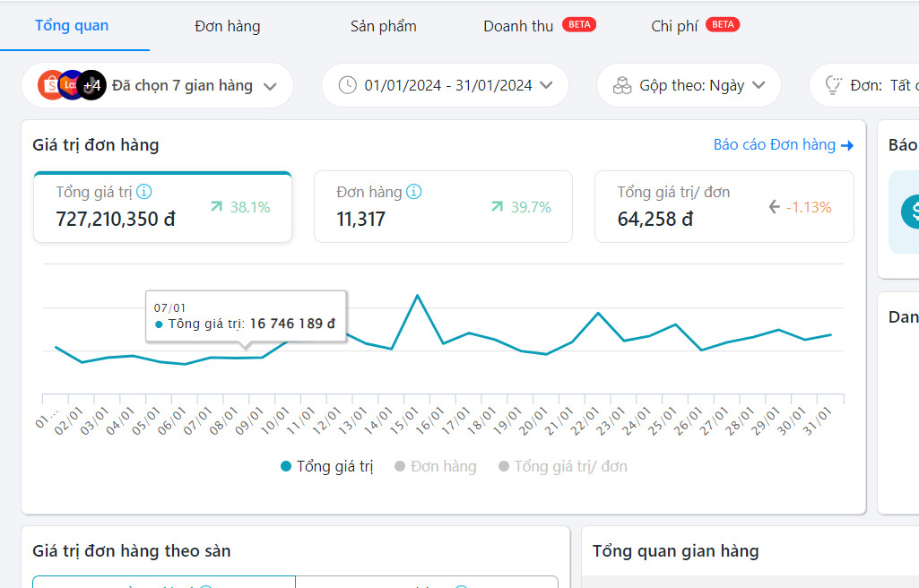Click the cubes icon in Gộp theo

click(x=622, y=85)
